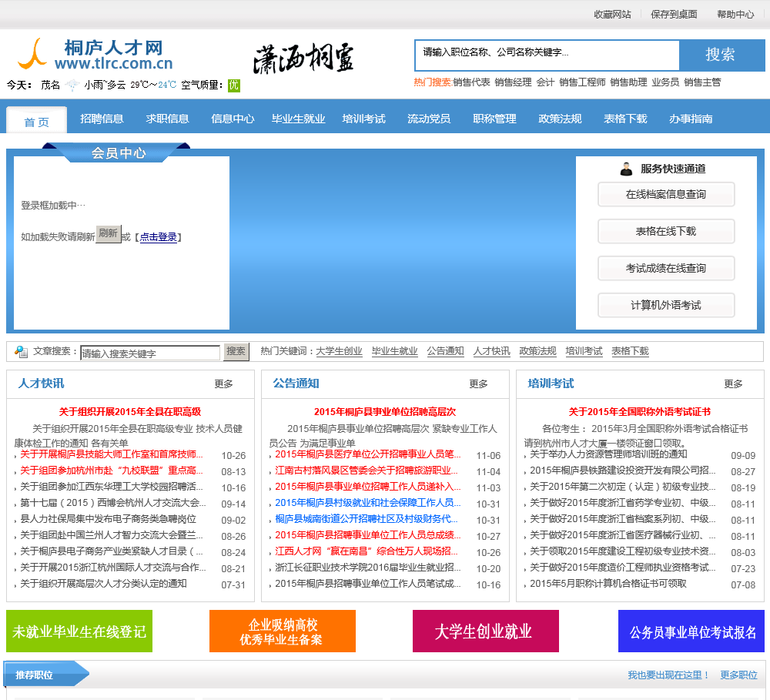Open the 招聘信息 navigation tab

(x=102, y=119)
